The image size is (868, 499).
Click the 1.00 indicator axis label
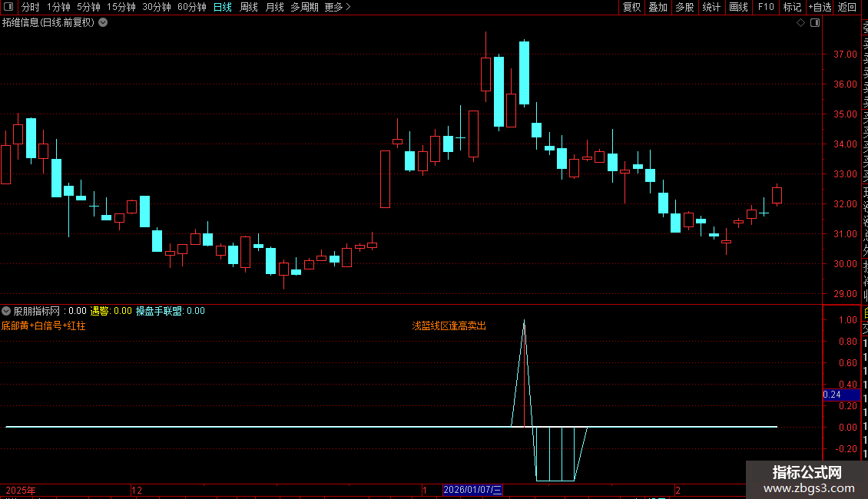(848, 320)
